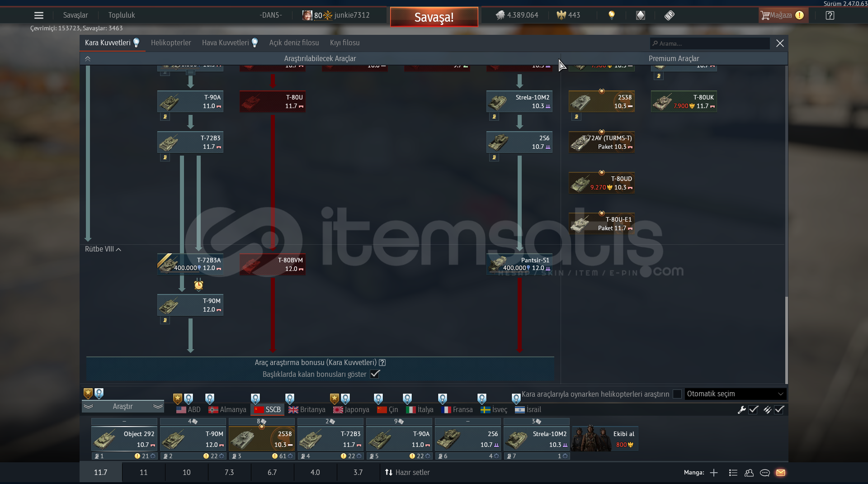Switch to Kıyı filosu tab
The height and width of the screenshot is (484, 868).
[344, 43]
